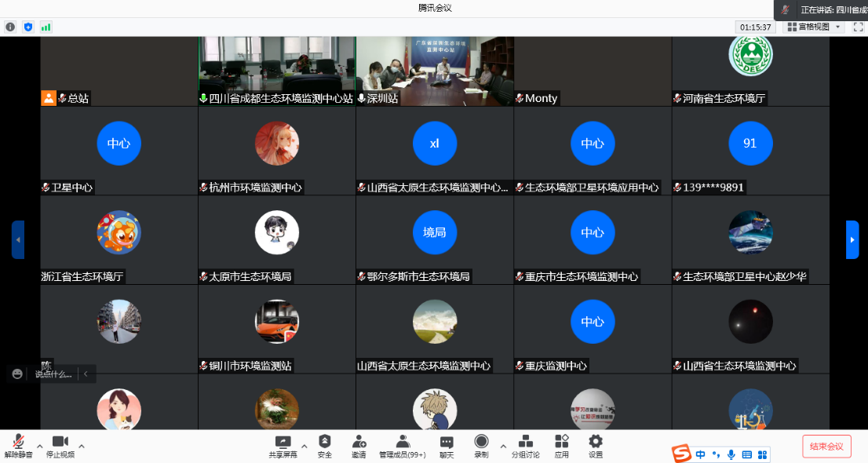Switch Sogou 中 Chinese/English input mode

pyautogui.click(x=700, y=454)
